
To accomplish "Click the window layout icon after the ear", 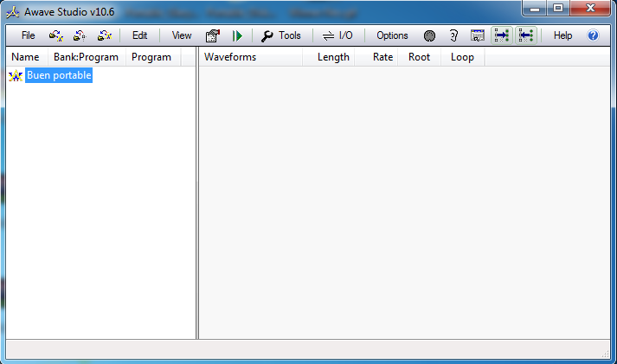I will point(478,35).
